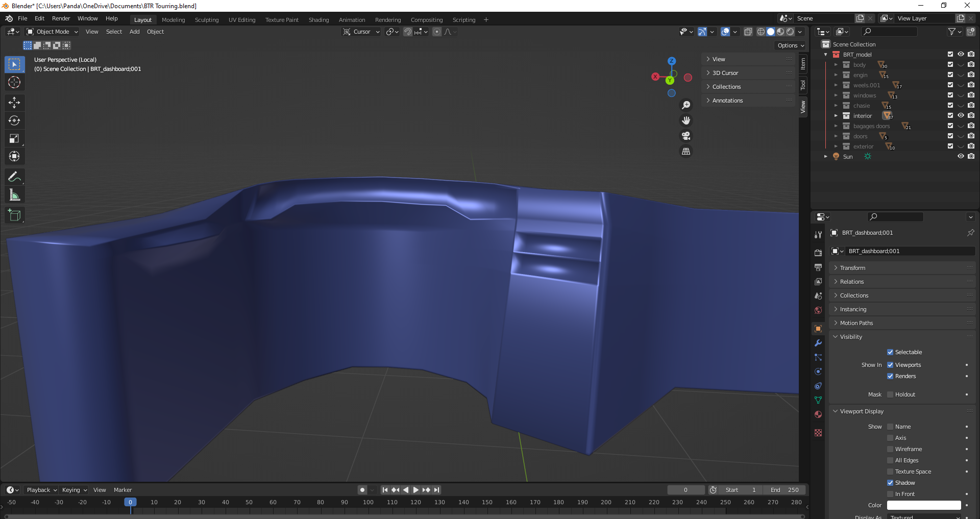Expand the Sun item in outliner

tap(825, 157)
